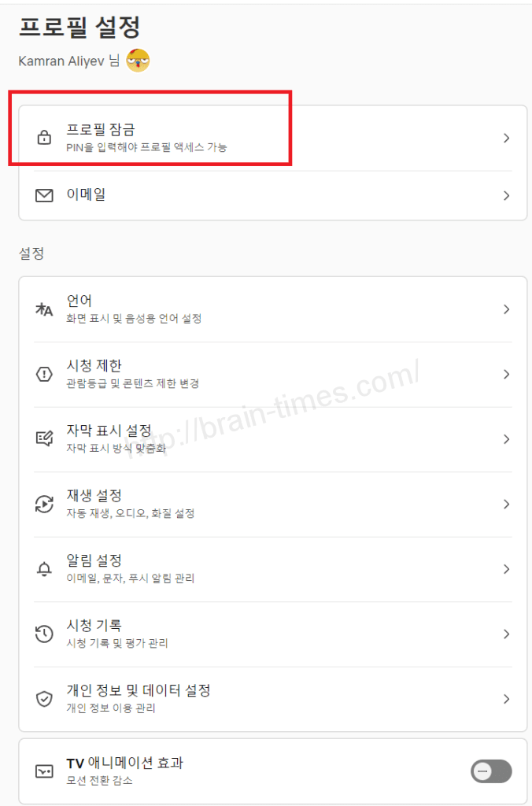Click the lock icon for 프로필 잠금

pos(45,139)
